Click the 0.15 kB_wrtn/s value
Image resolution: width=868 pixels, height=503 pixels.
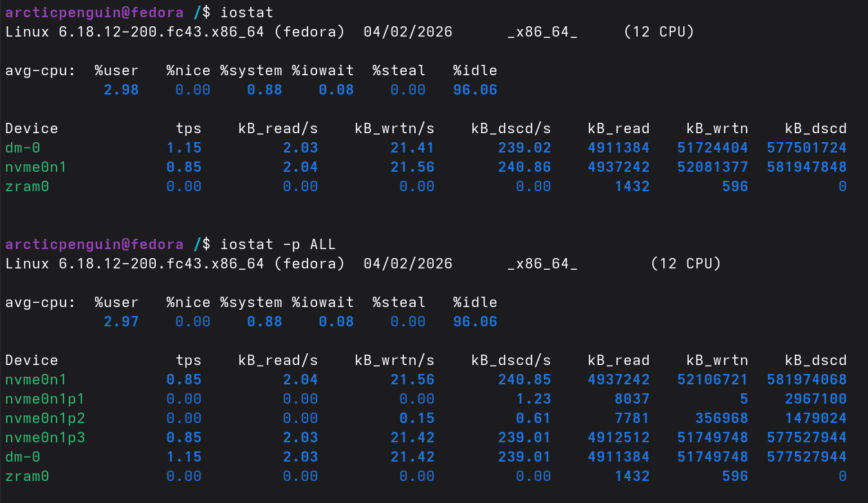[417, 418]
